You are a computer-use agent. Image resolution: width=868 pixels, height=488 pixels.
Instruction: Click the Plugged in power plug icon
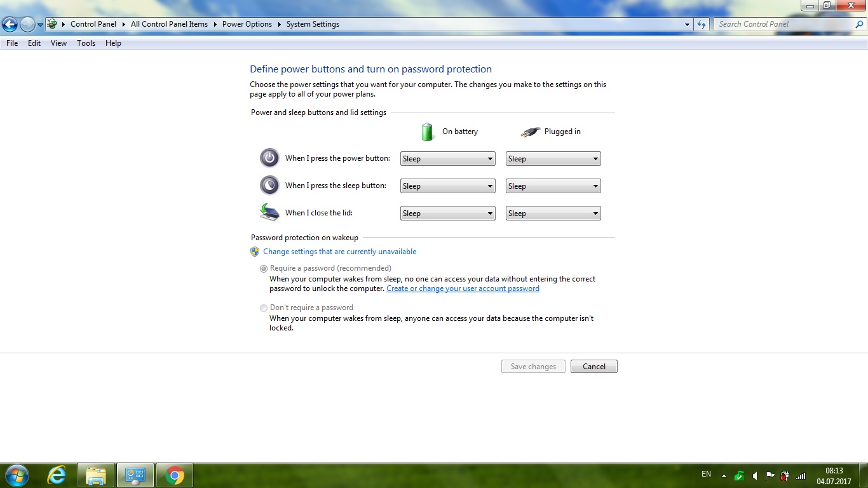531,132
